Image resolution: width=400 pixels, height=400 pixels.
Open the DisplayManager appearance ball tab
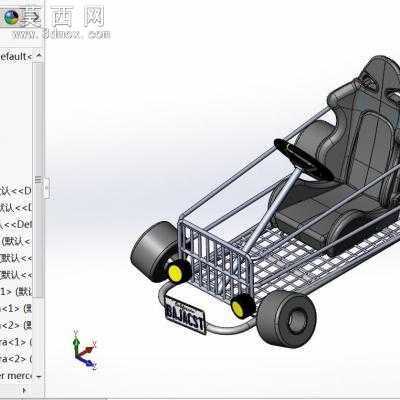(11, 17)
